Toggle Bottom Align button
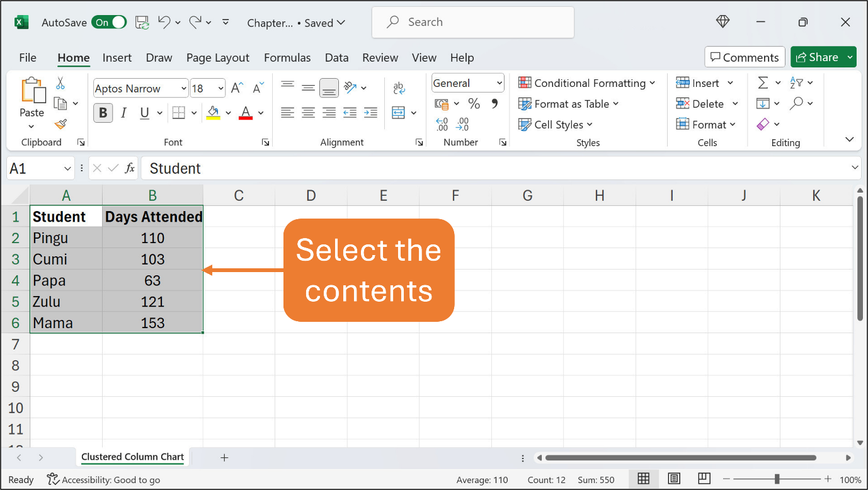Viewport: 868px width, 490px height. [x=329, y=88]
